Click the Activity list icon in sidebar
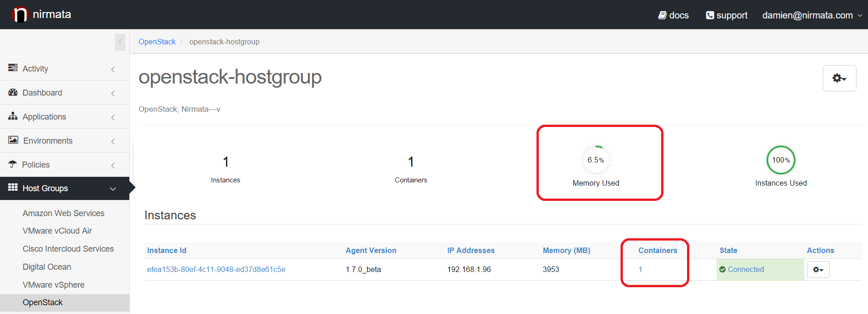This screenshot has width=868, height=314. [13, 68]
